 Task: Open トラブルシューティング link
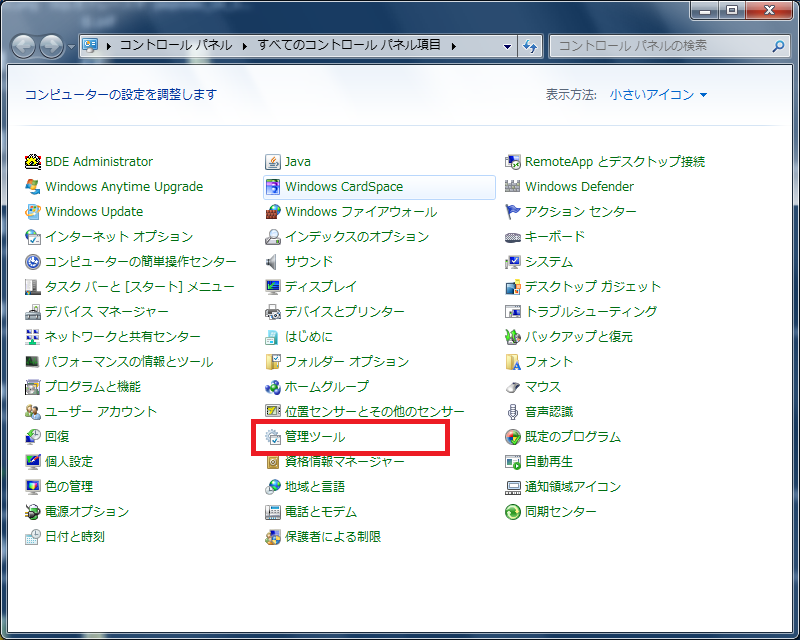pos(591,312)
